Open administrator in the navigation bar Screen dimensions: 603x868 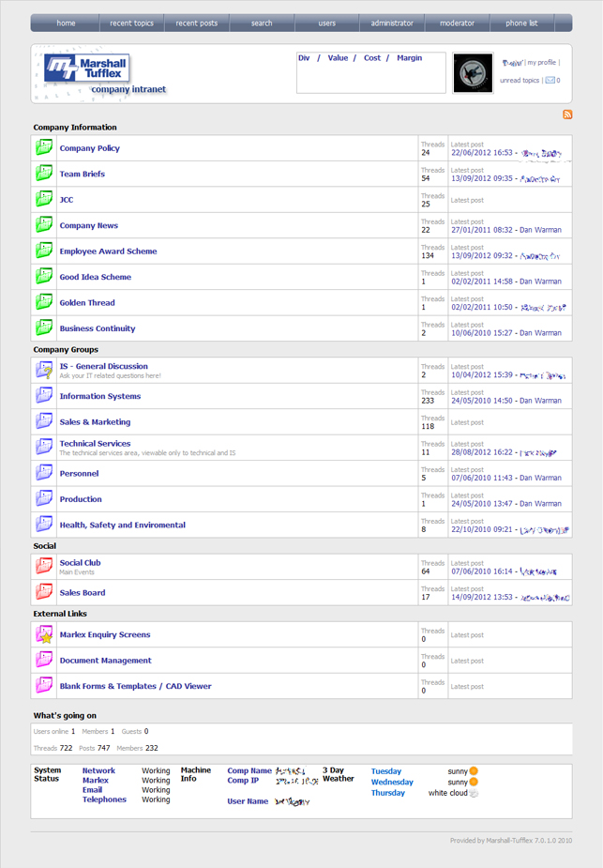point(392,23)
